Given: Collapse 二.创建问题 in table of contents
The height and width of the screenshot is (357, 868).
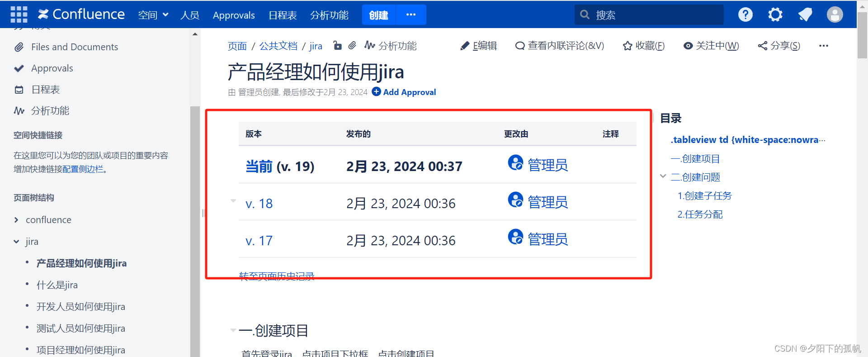Looking at the screenshot, I should point(663,176).
